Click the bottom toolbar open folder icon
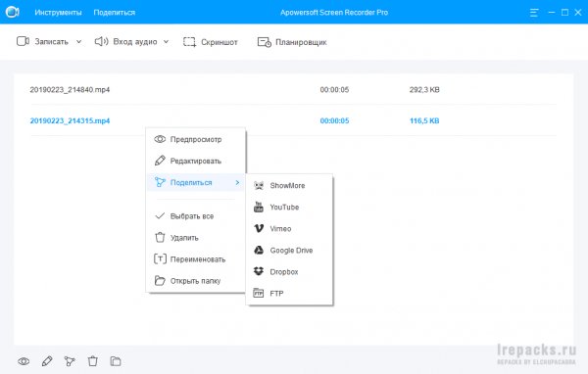The height and width of the screenshot is (374, 588). [116, 361]
